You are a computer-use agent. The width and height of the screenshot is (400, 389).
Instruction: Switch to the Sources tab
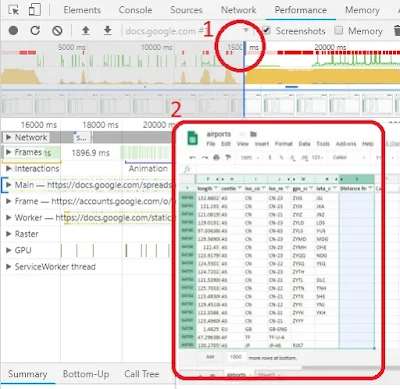click(x=186, y=10)
